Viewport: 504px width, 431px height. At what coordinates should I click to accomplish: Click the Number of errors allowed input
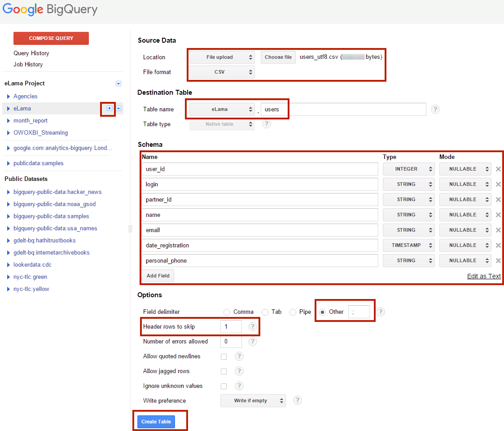pyautogui.click(x=231, y=342)
